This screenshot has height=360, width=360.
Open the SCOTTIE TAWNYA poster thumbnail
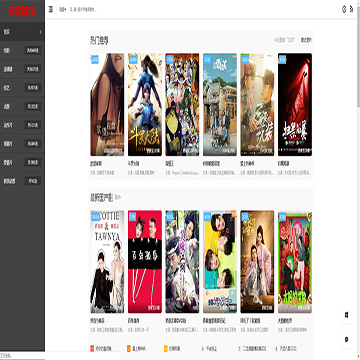(107, 262)
